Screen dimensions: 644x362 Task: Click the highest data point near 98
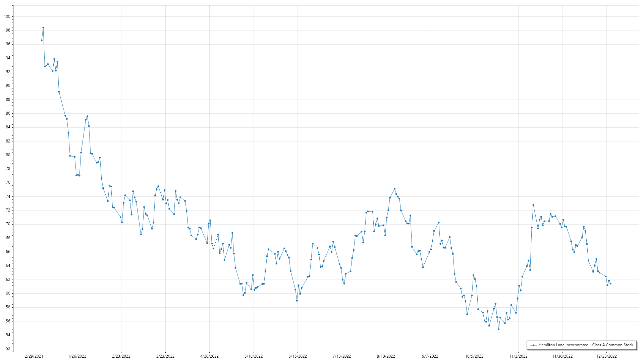coord(43,28)
